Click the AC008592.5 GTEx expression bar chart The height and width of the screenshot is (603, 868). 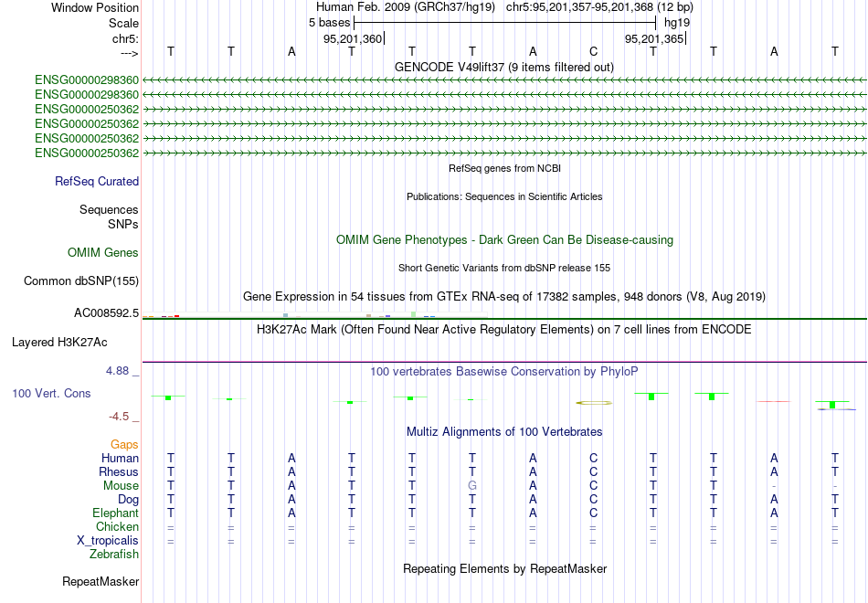coord(314,314)
